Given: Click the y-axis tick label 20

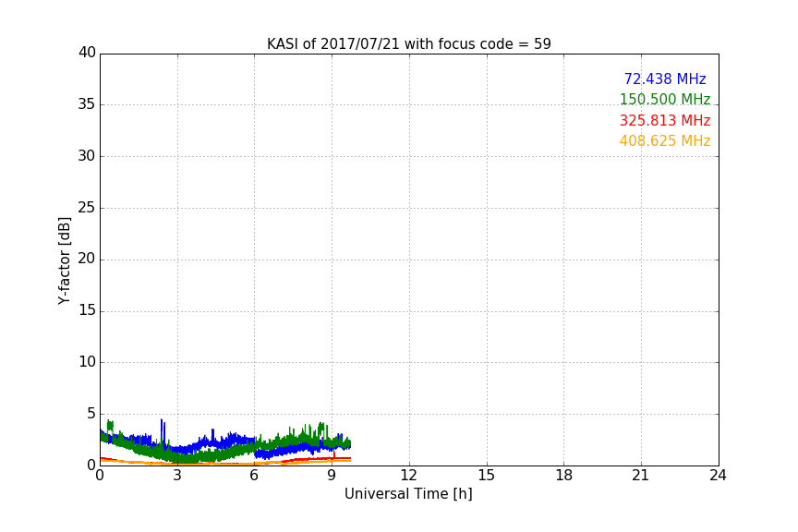Looking at the screenshot, I should [x=87, y=259].
